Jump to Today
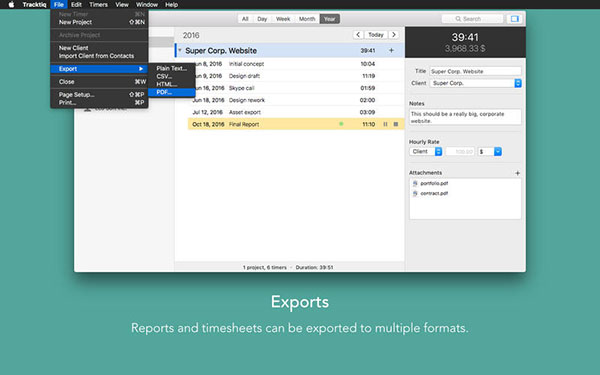Screen dimensions: 600x375 [x=376, y=35]
